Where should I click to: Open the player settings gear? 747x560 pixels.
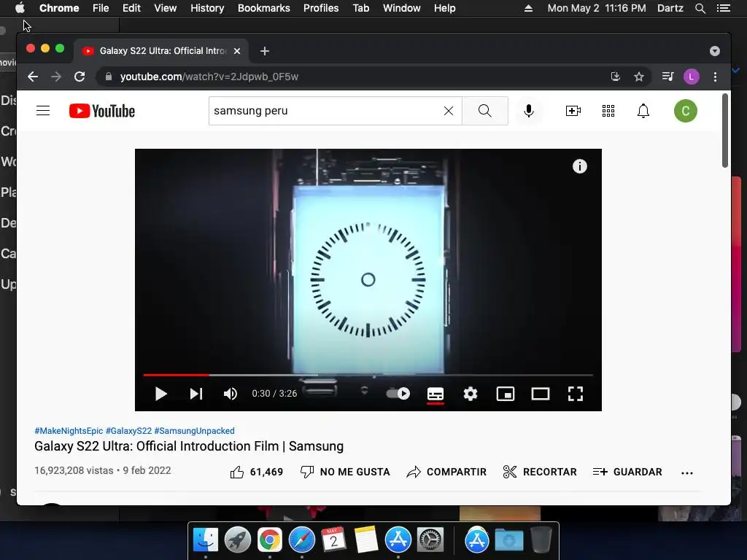(471, 394)
